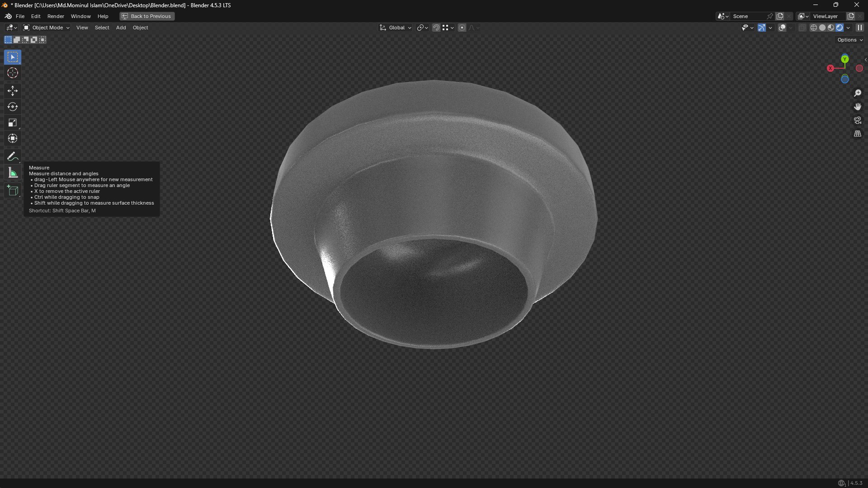Switch to wireframe viewport shading
The height and width of the screenshot is (488, 868).
tap(813, 28)
